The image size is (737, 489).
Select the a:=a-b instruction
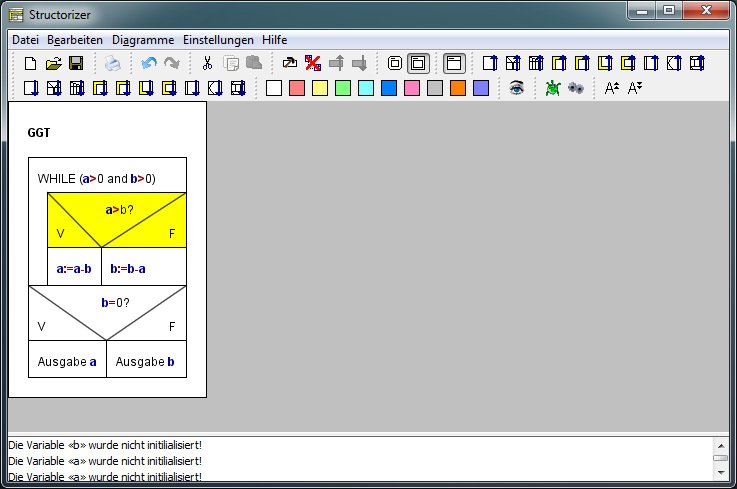tap(74, 267)
